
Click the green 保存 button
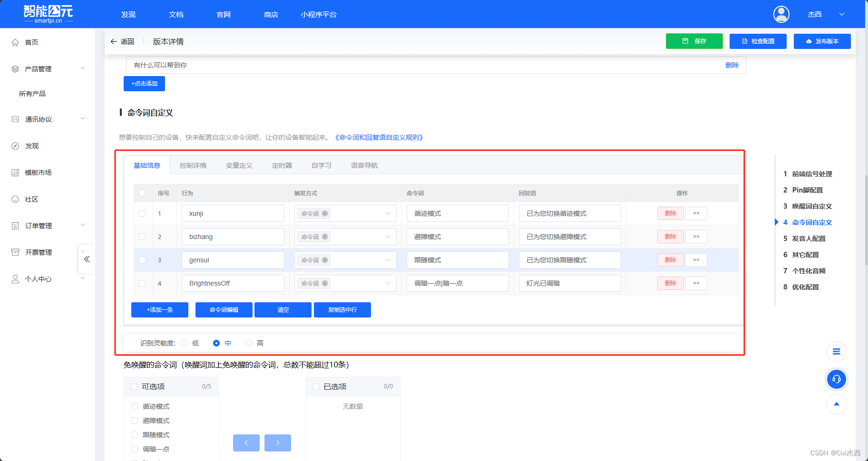694,41
